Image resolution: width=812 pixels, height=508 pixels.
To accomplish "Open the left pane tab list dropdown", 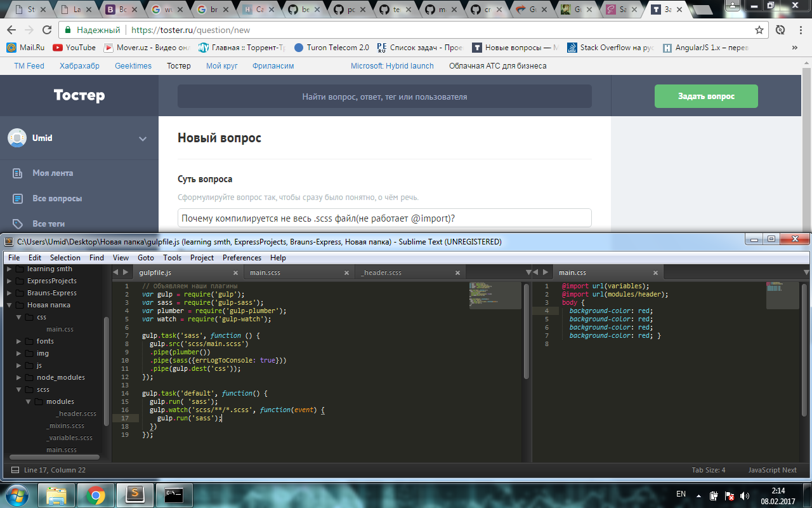I will click(x=529, y=272).
